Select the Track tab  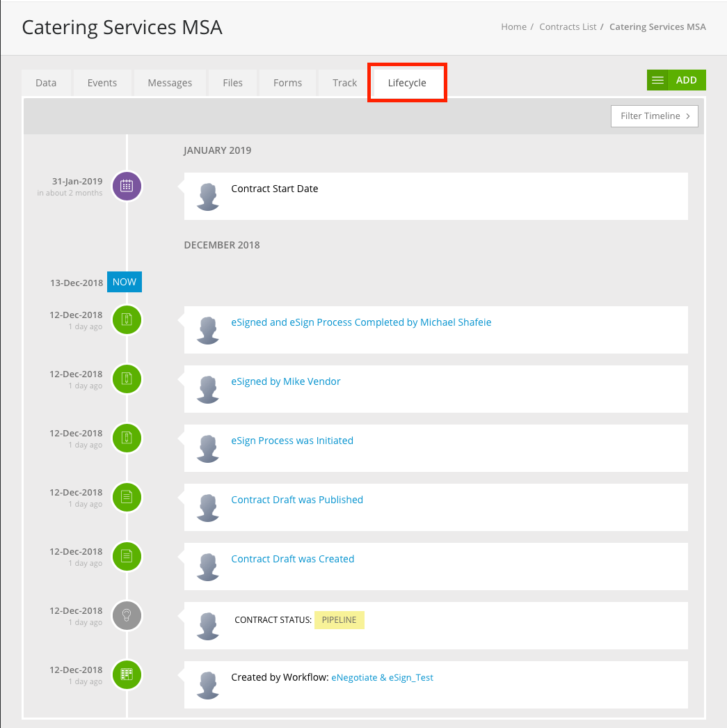(344, 83)
